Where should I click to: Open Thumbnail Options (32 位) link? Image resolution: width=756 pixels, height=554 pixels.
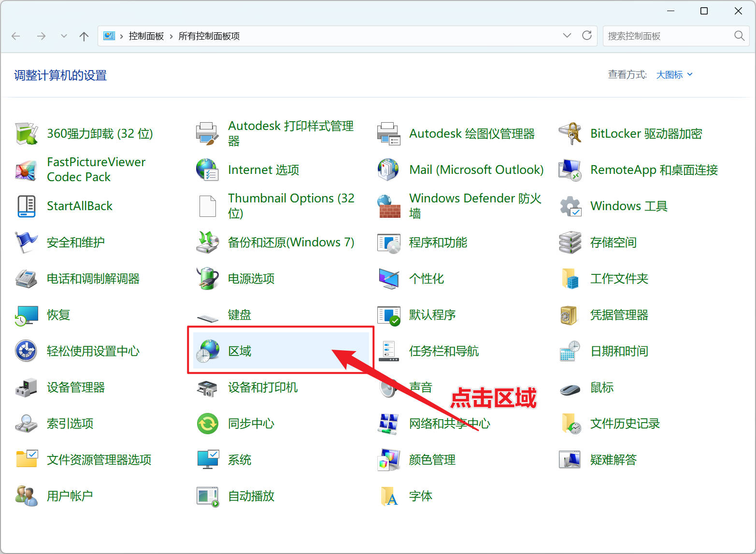coord(291,206)
